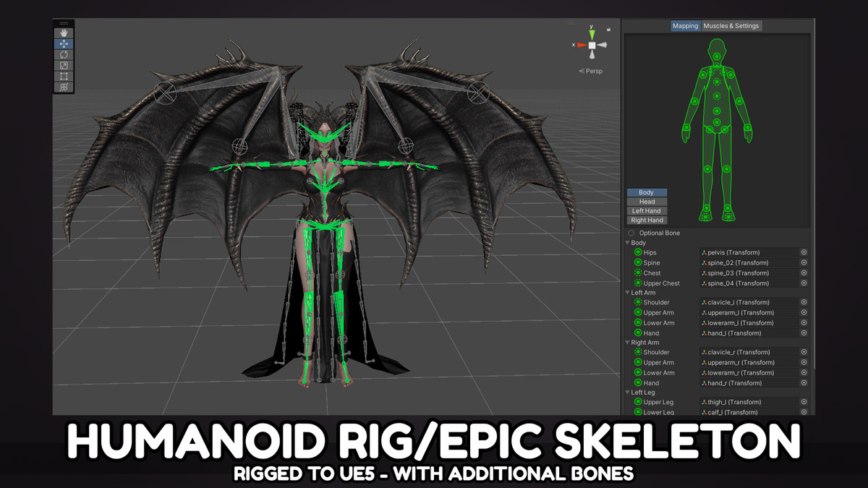Select the Move tool
Viewport: 868px width, 488px height.
pos(64,44)
